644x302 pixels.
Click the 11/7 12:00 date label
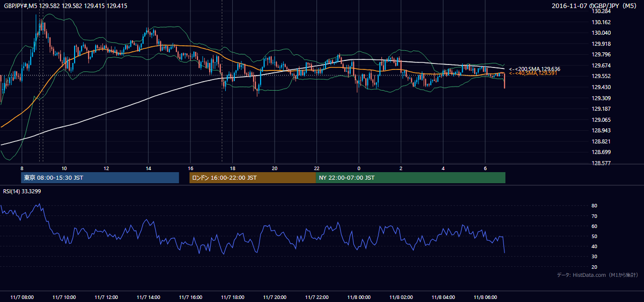(x=106, y=297)
